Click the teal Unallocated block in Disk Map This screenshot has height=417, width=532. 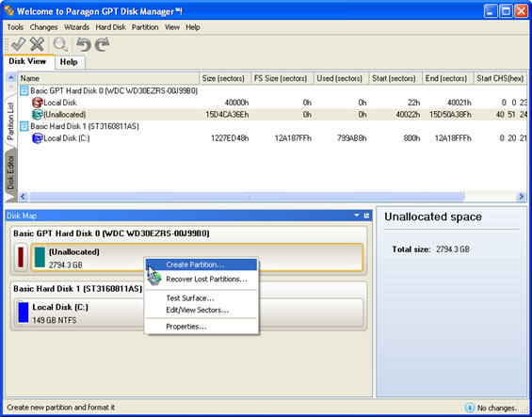[x=40, y=257]
